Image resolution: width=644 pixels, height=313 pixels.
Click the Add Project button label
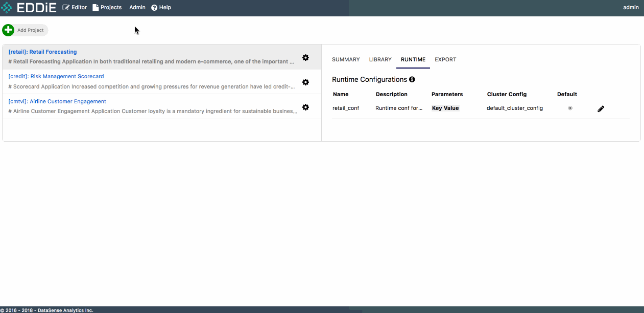click(x=31, y=30)
